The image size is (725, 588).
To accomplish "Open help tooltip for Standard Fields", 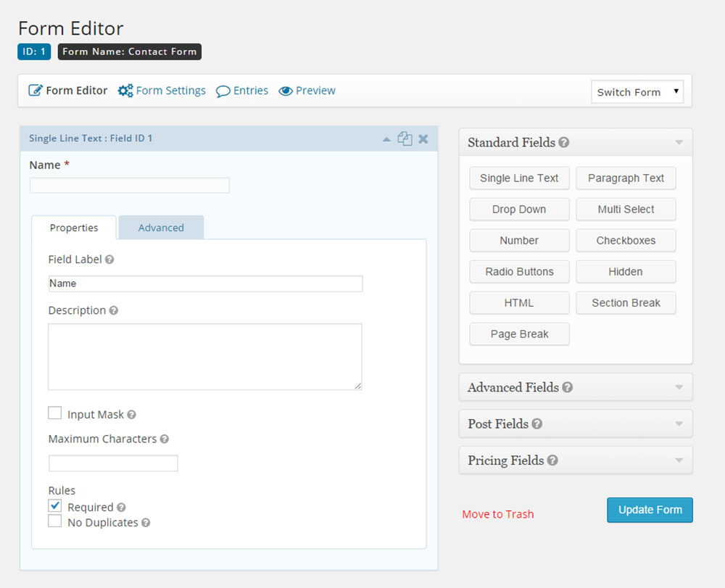I will 563,142.
